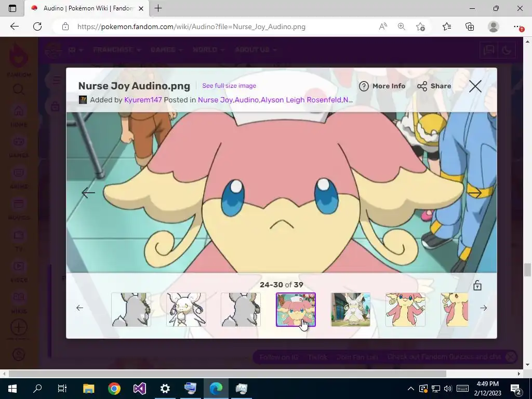Expand the GAMES dropdown in wiki nav
The width and height of the screenshot is (532, 399).
167,49
